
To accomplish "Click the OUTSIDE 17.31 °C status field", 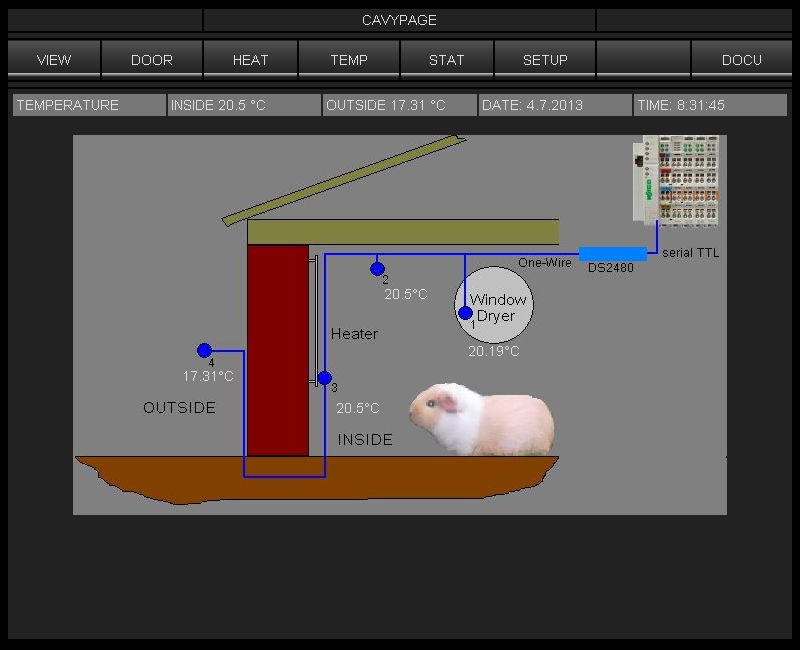I will 399,105.
